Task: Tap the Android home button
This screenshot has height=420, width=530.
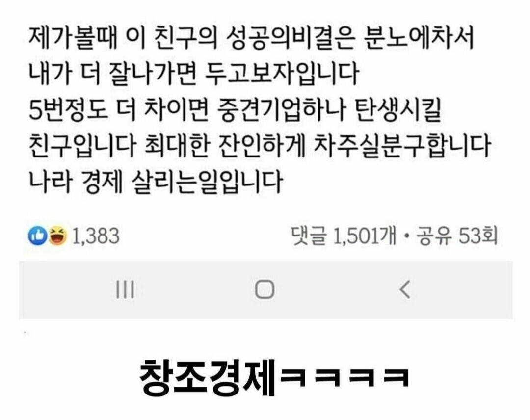Action: tap(265, 290)
